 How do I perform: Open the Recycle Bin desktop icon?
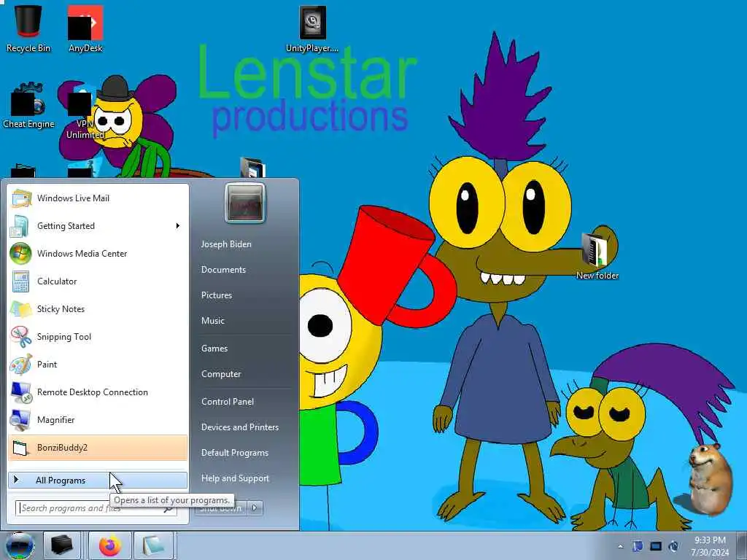28,28
